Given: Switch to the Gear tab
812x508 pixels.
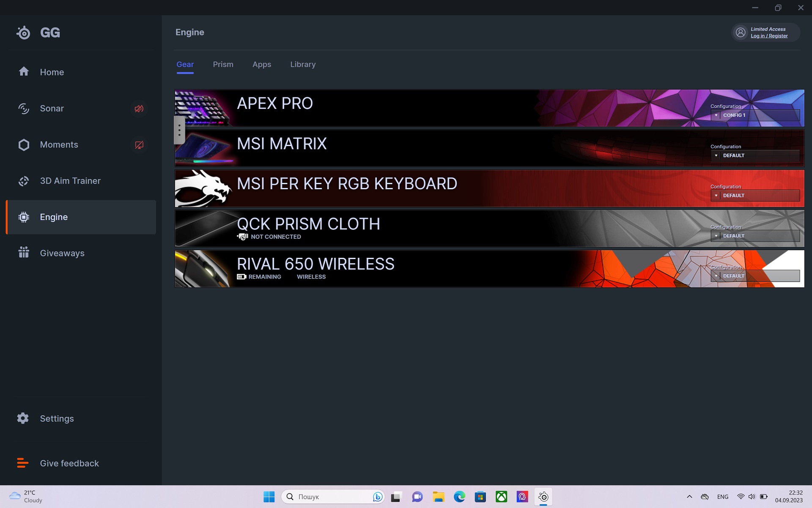Looking at the screenshot, I should (185, 64).
